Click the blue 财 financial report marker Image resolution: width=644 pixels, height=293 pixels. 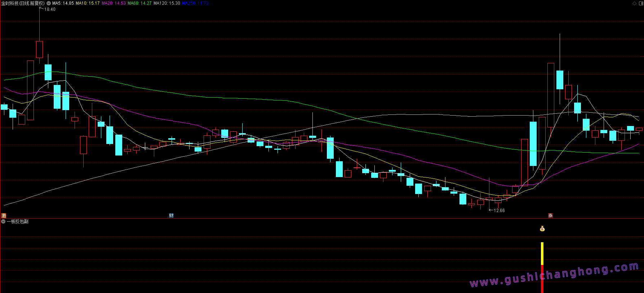click(172, 216)
